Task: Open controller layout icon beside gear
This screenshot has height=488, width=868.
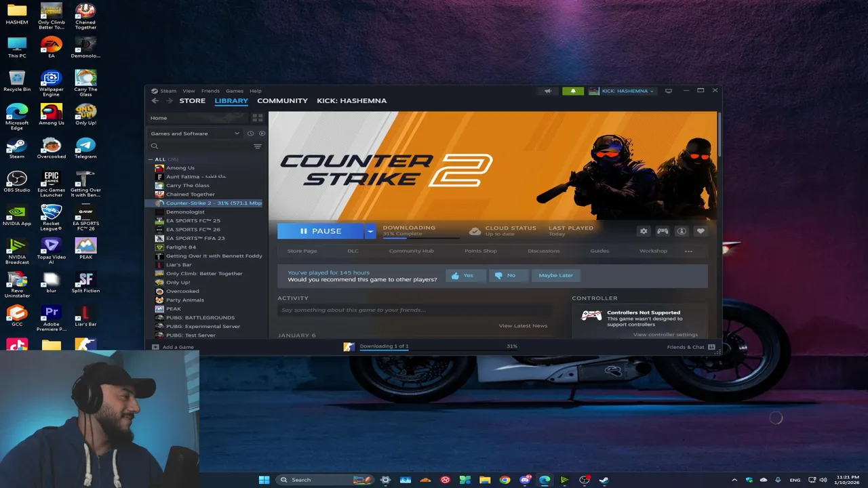Action: [663, 231]
